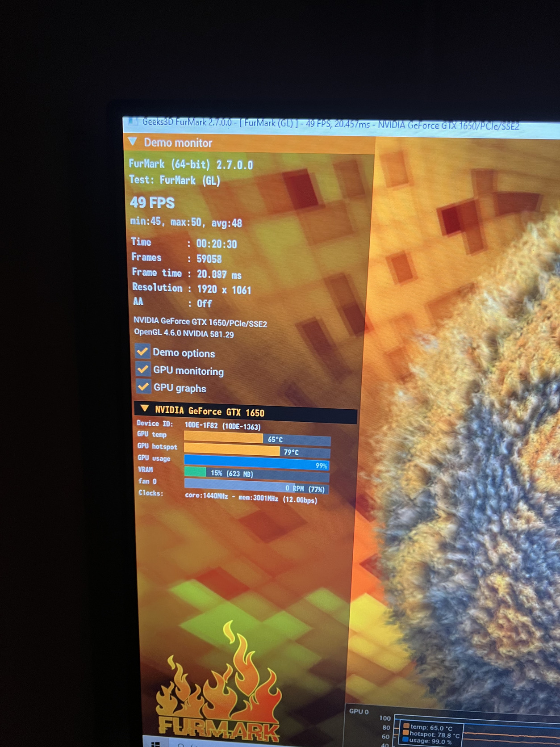Click 'NVIDIA GeForce GTX 1650/PCIe/SSE2' line in the Demo monitor panel
Screen dimensions: 560x747
[x=200, y=322]
